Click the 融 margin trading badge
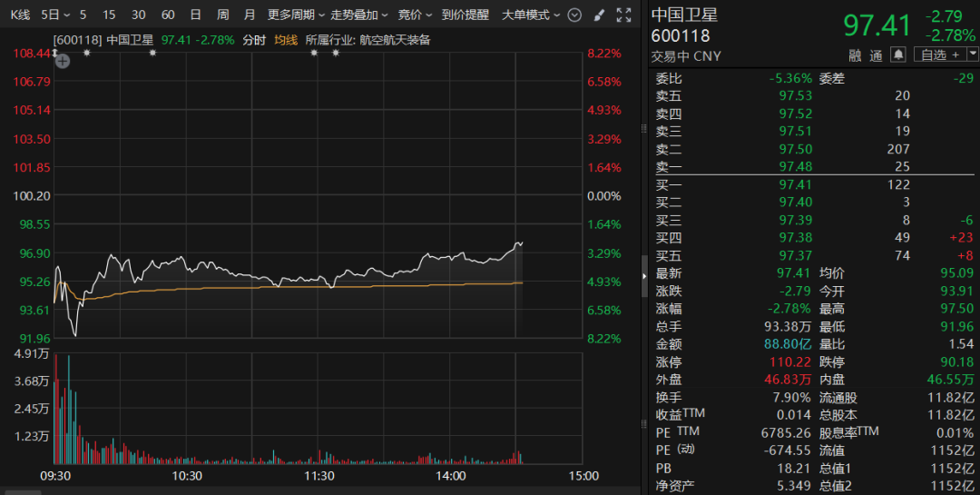This screenshot has width=980, height=495. (855, 55)
